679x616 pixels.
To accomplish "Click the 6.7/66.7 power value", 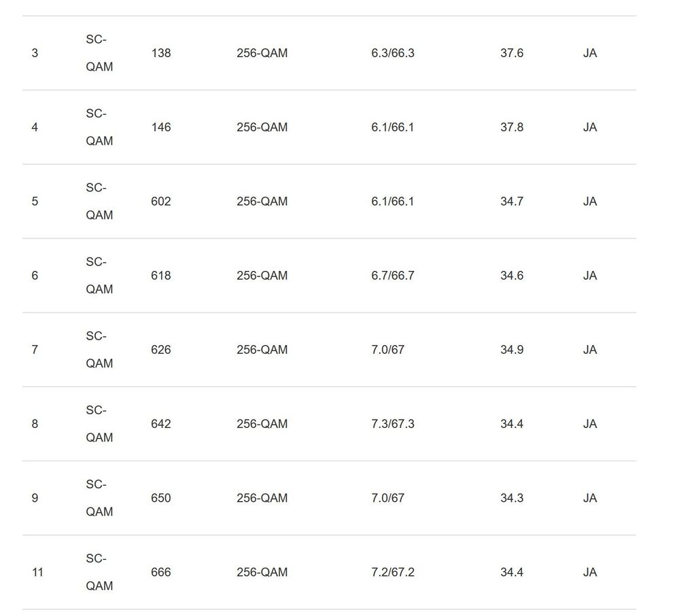I will click(393, 276).
